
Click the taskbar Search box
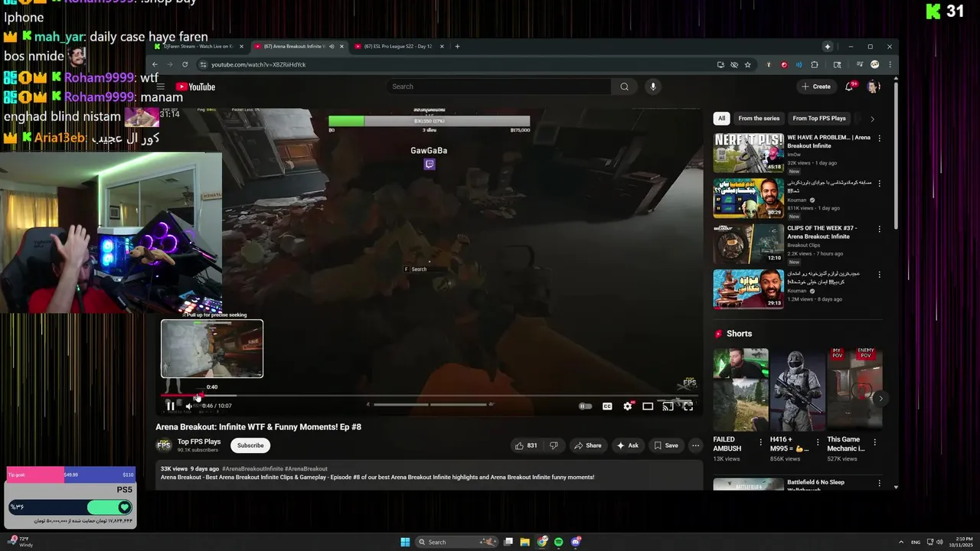tap(456, 542)
